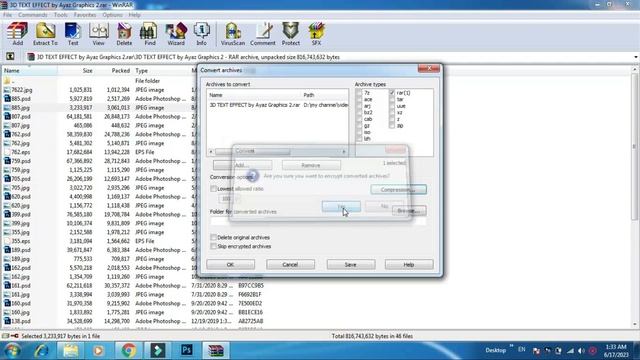The width and height of the screenshot is (640, 360).
Task: Open Windows Explorer folder on the taskbar
Action: [x=70, y=350]
